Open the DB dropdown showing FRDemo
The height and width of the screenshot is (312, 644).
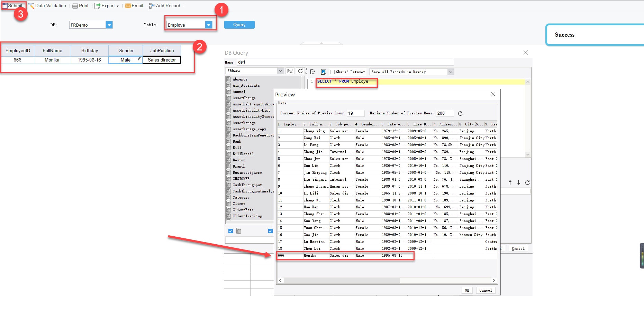109,25
